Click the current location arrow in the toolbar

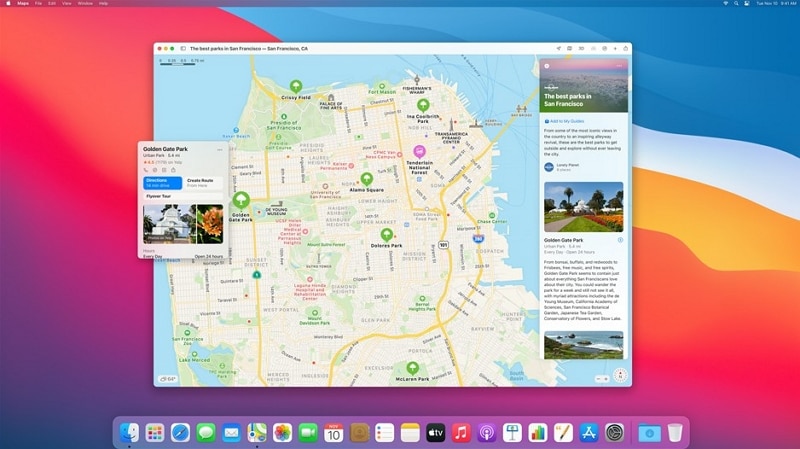(558, 48)
